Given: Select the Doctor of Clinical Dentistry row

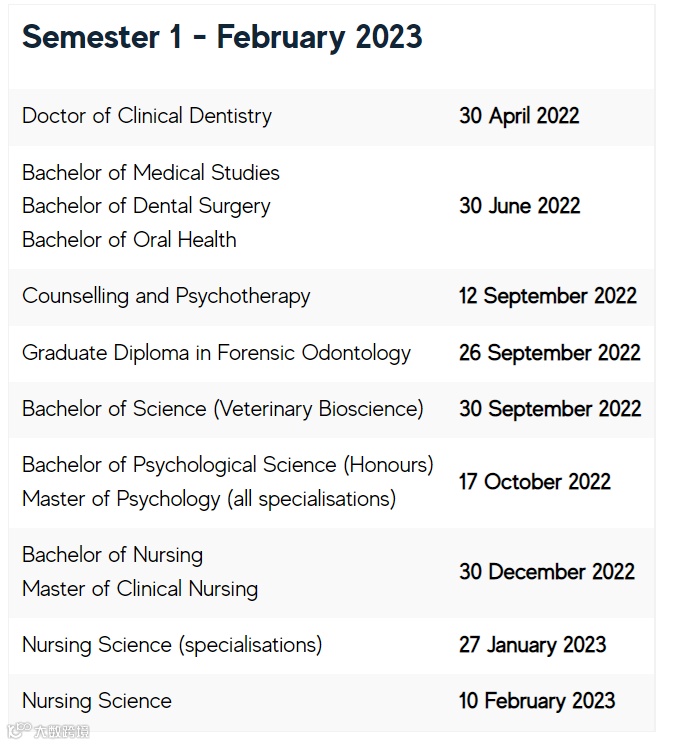Looking at the screenshot, I should click(x=332, y=117).
